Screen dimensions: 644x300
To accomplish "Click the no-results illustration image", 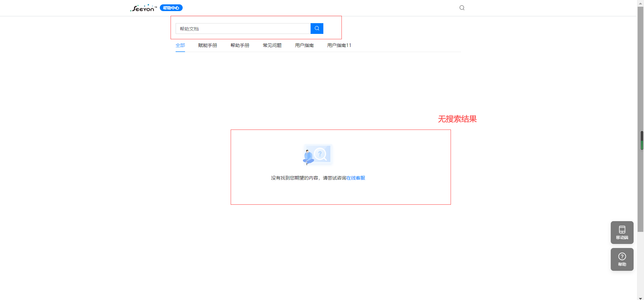I will coord(318,155).
